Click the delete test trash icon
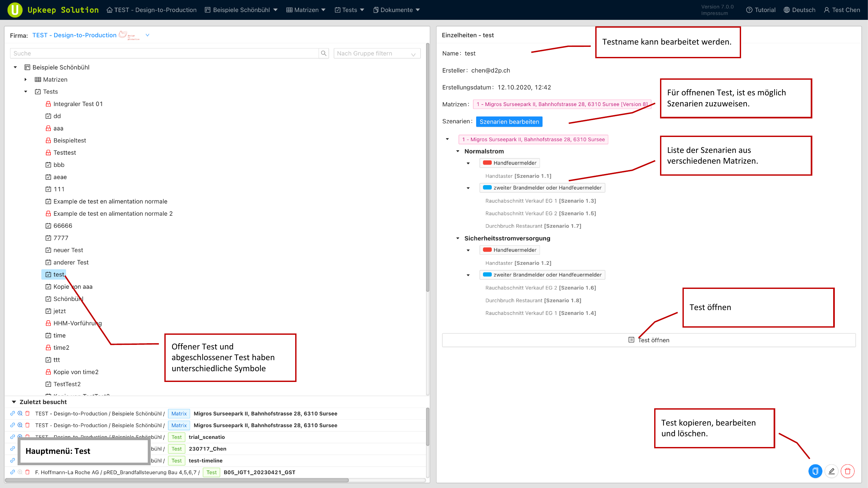This screenshot has height=488, width=868. [847, 471]
